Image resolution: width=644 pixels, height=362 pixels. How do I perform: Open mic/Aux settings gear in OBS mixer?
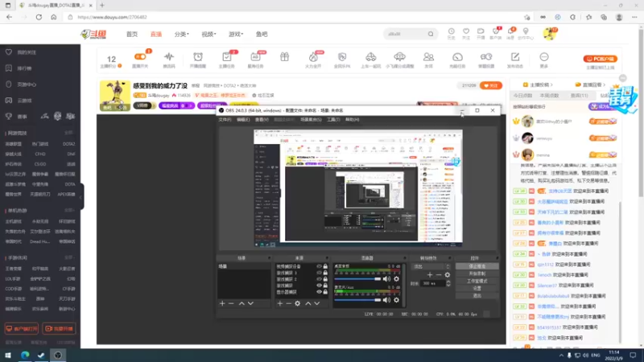[396, 300]
